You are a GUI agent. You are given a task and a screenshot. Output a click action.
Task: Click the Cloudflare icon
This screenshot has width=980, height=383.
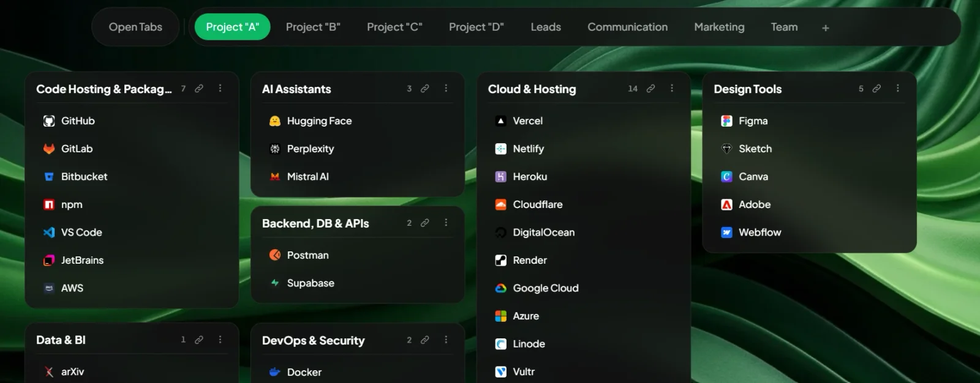coord(501,204)
